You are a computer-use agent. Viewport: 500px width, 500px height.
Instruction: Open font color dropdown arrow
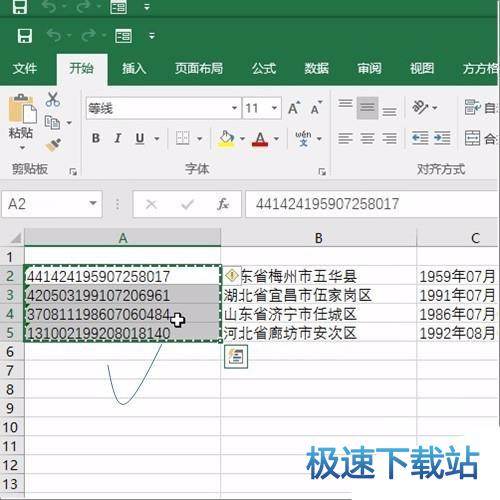(x=276, y=138)
